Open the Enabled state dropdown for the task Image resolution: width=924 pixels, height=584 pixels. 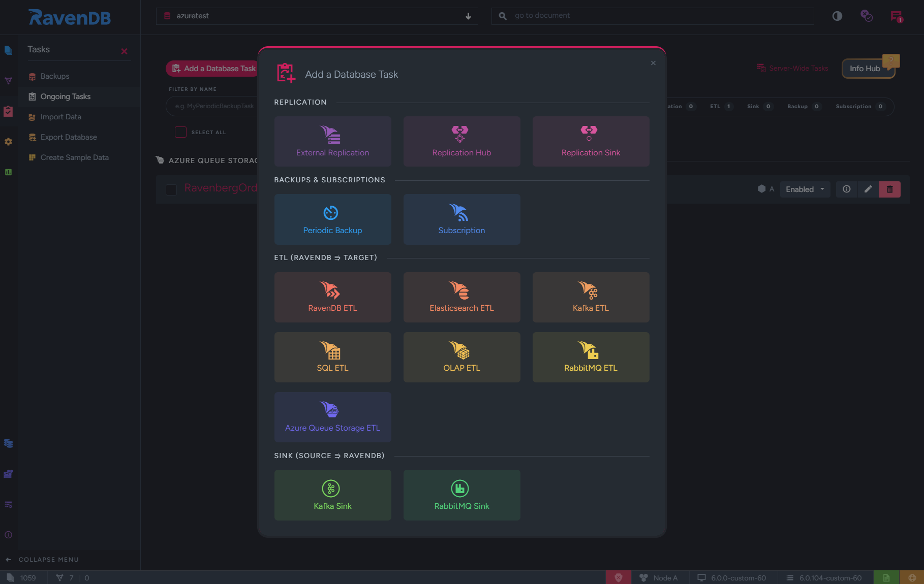805,189
